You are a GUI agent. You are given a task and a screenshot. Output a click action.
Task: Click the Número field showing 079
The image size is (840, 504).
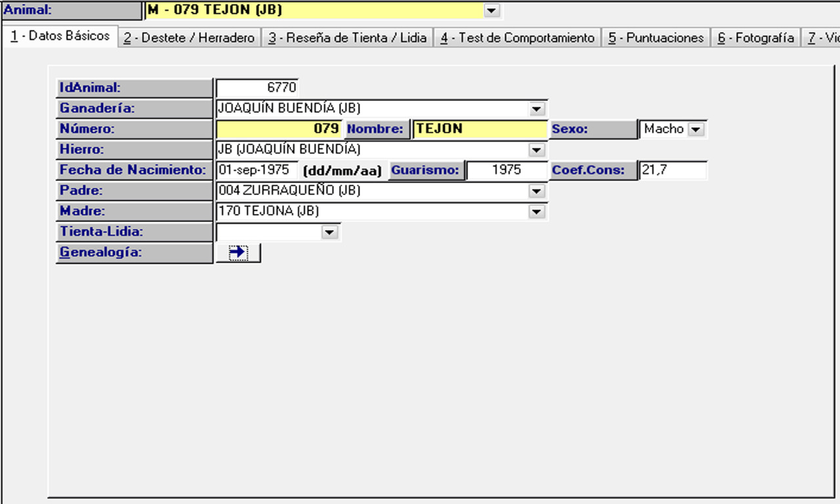[x=279, y=129]
